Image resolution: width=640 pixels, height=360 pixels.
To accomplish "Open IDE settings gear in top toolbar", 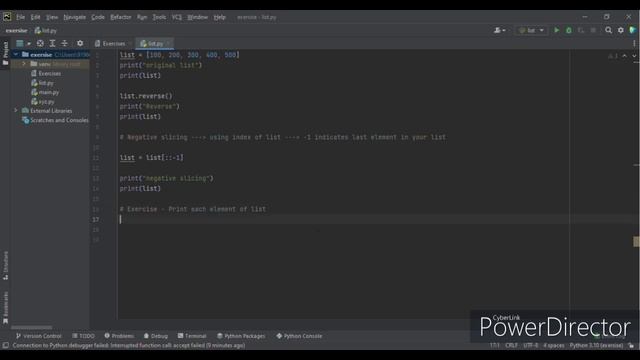I will pos(621,30).
